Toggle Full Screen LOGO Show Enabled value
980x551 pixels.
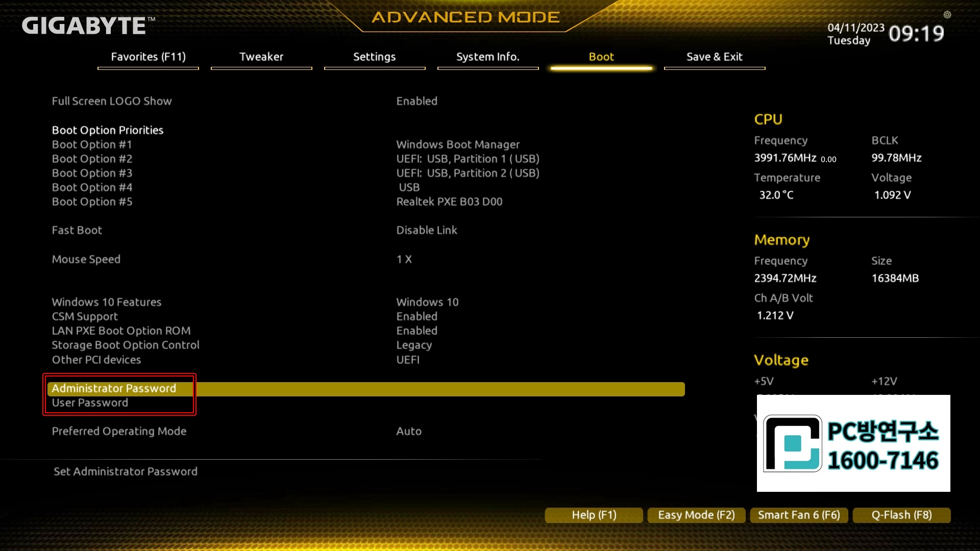click(416, 101)
